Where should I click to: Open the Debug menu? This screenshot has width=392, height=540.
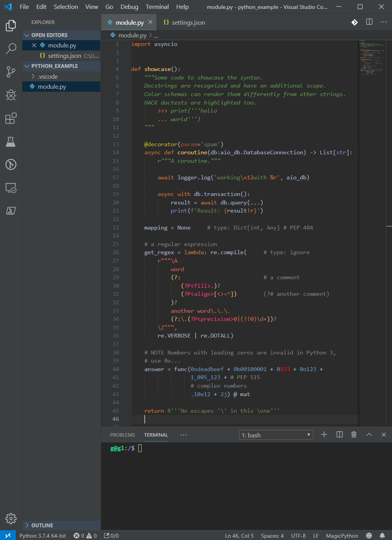click(x=129, y=7)
